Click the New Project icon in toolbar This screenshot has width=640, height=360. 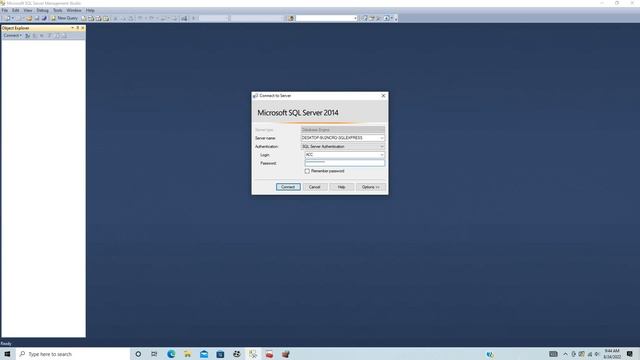coord(7,18)
